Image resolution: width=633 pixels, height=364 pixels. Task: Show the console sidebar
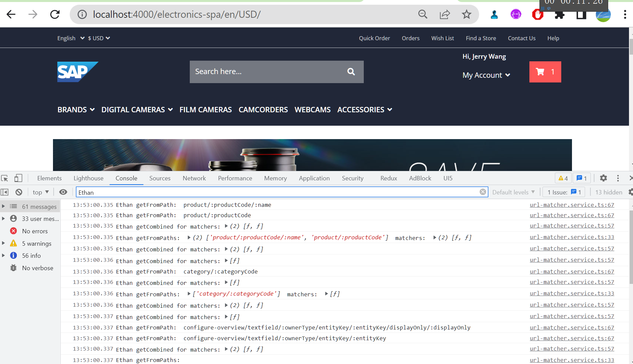coord(5,192)
